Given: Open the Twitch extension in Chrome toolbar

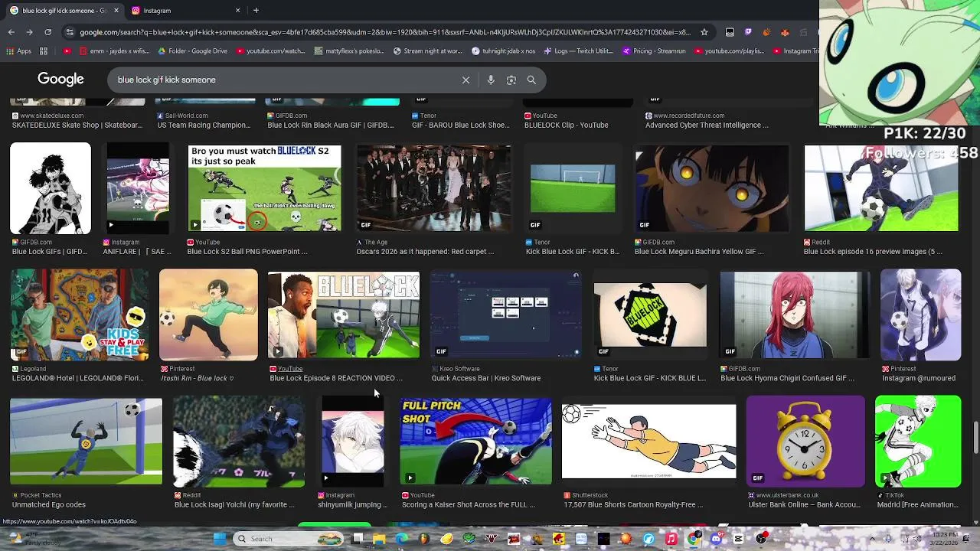Looking at the screenshot, I should 748,32.
